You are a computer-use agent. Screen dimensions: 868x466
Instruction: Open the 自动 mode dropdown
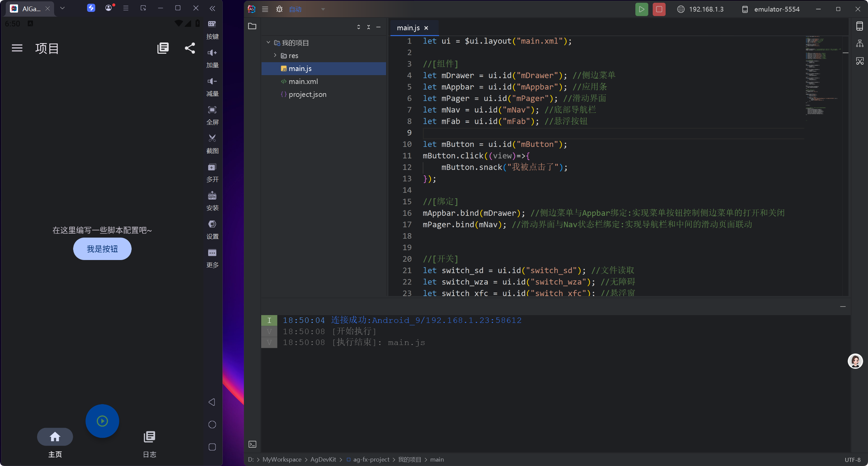pyautogui.click(x=323, y=9)
